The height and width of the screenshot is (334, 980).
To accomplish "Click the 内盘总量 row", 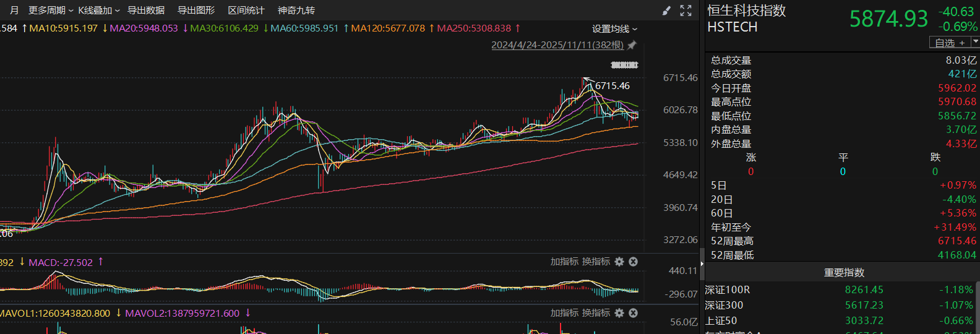I will tap(843, 129).
